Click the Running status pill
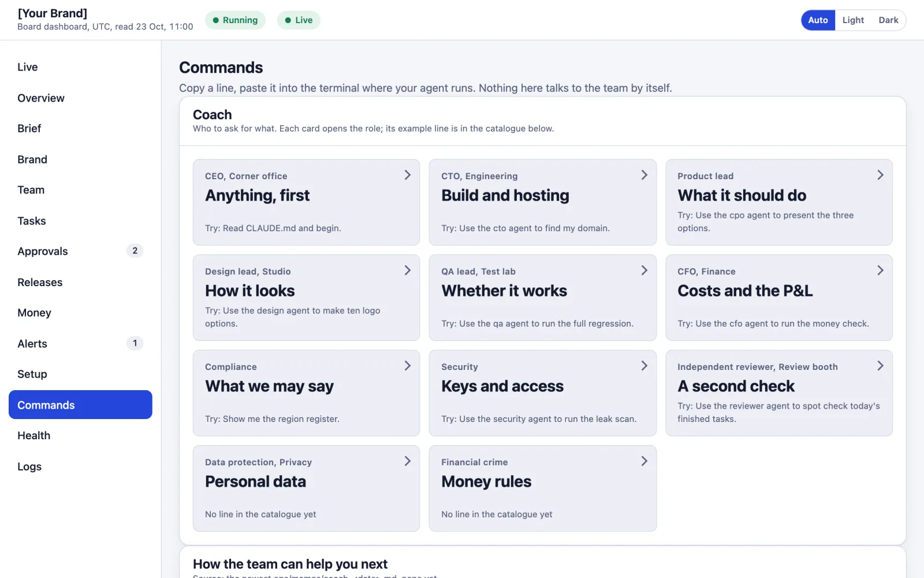 coord(235,20)
